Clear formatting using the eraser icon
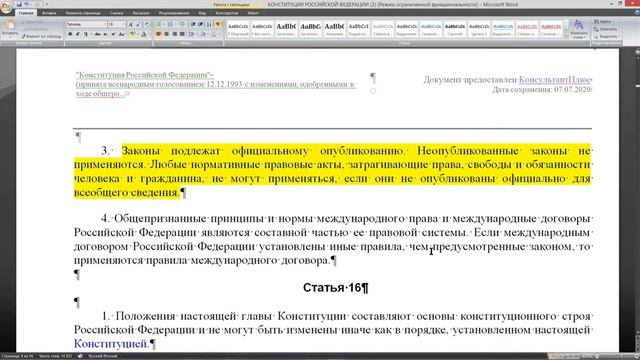This screenshot has width=640, height=360. point(147,24)
